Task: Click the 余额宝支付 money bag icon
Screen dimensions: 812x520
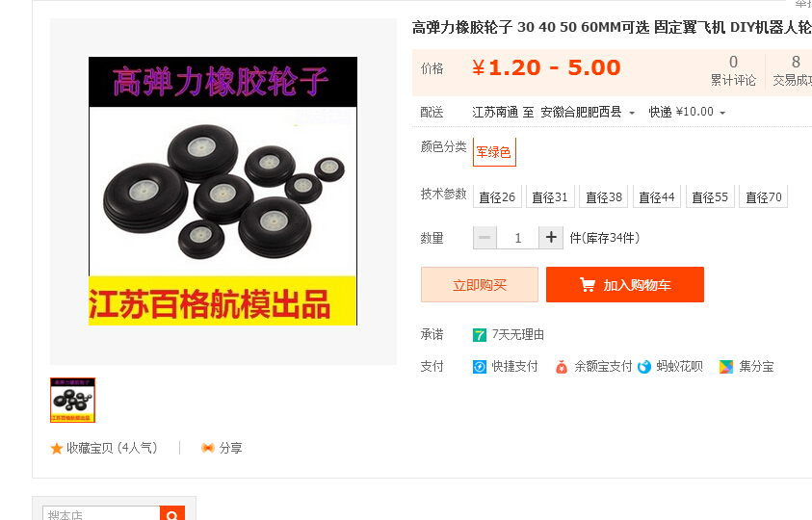Action: pos(562,367)
